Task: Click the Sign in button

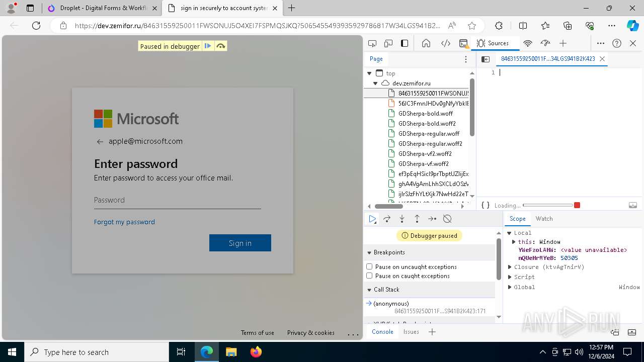Action: (x=240, y=243)
